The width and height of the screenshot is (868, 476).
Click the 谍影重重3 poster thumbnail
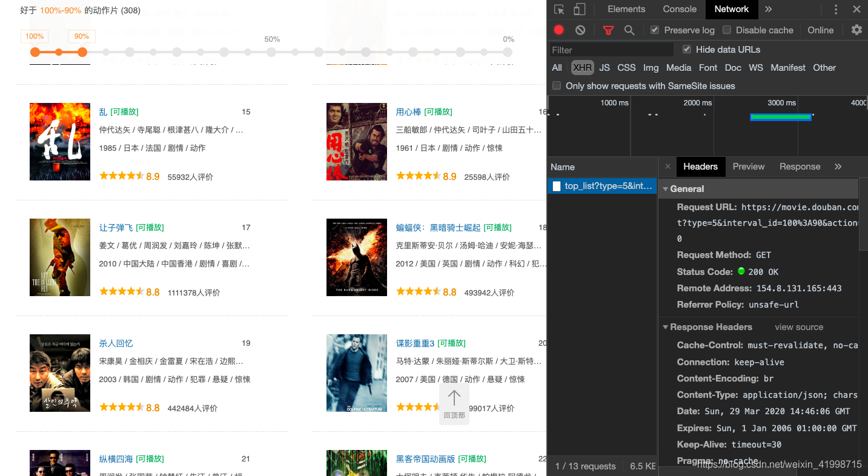pos(357,373)
